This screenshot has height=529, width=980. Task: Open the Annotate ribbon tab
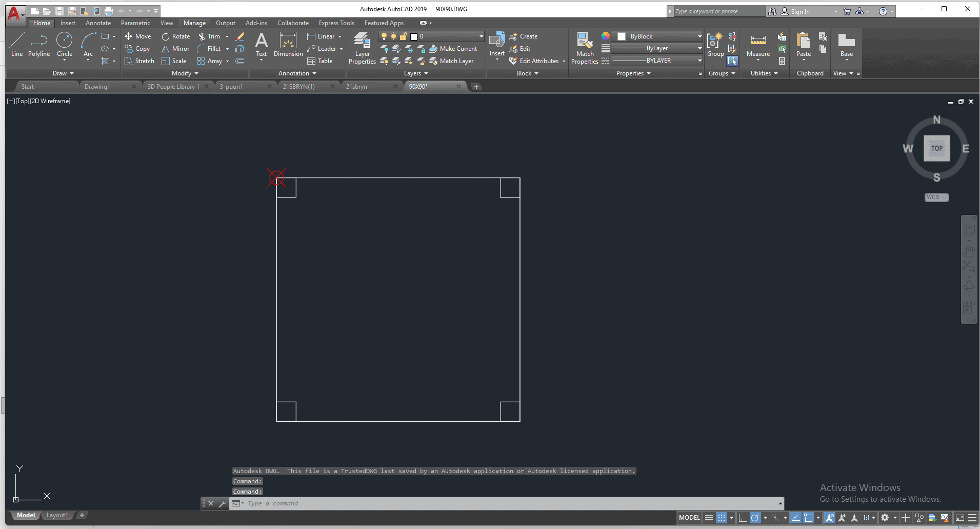click(x=98, y=23)
